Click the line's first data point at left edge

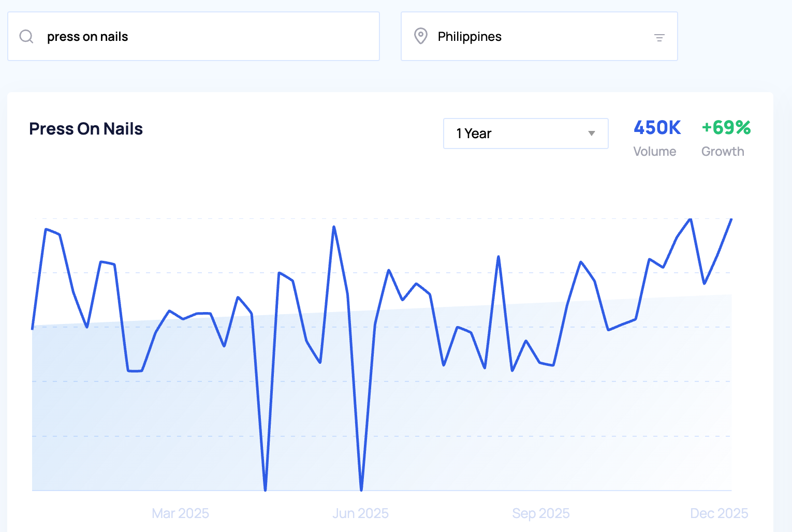(33, 328)
